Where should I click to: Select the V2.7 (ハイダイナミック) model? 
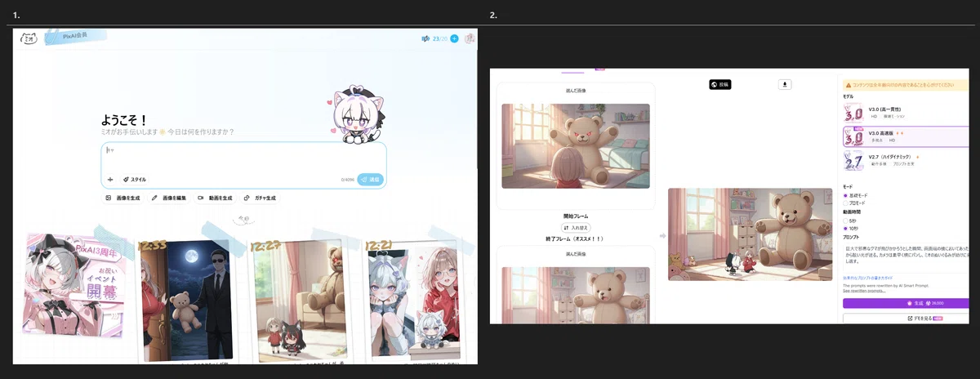[906, 160]
